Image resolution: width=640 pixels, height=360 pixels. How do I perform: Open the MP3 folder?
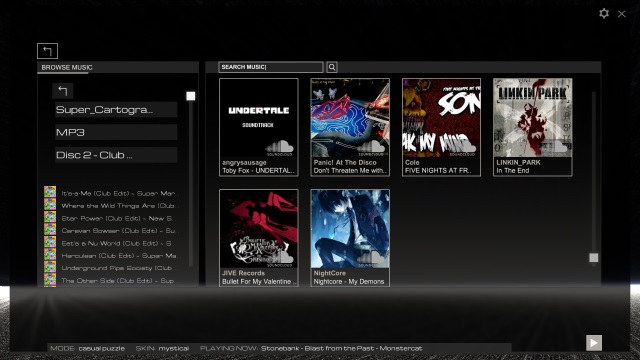coord(116,132)
